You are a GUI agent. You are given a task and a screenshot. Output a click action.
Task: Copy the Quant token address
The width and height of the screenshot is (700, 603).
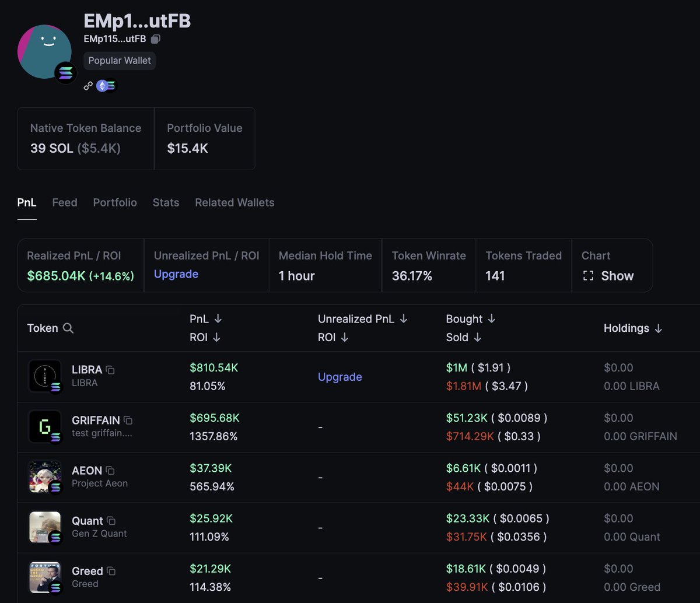(111, 521)
